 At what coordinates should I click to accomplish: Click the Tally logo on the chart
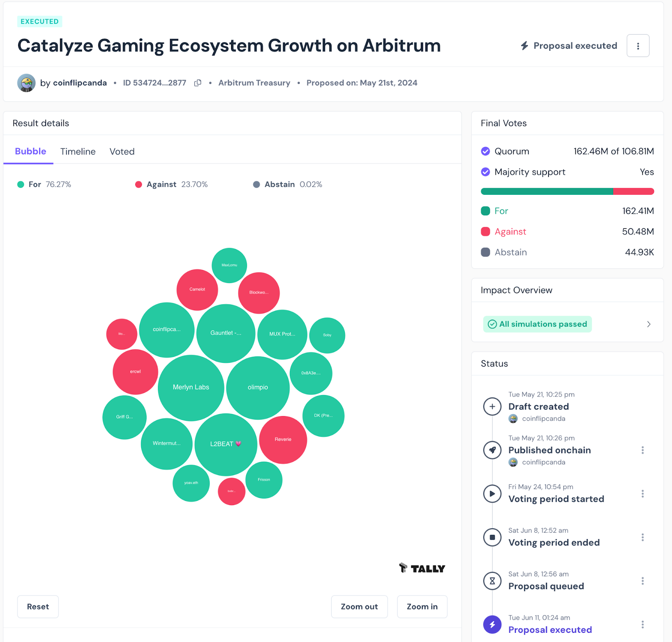coord(422,568)
